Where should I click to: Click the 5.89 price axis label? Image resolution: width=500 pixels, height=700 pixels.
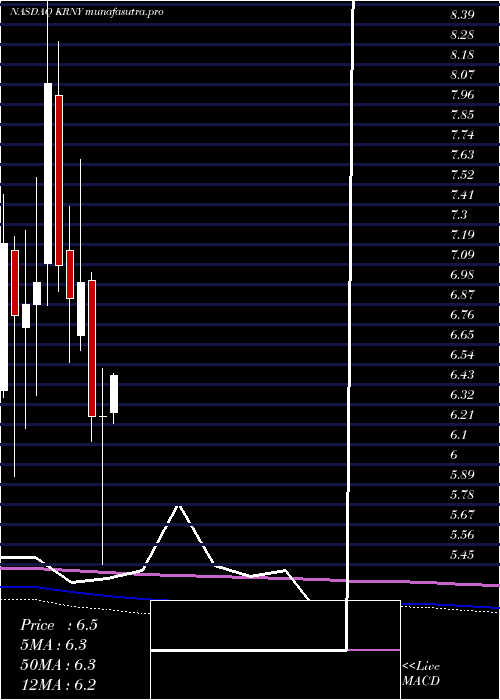[x=462, y=475]
